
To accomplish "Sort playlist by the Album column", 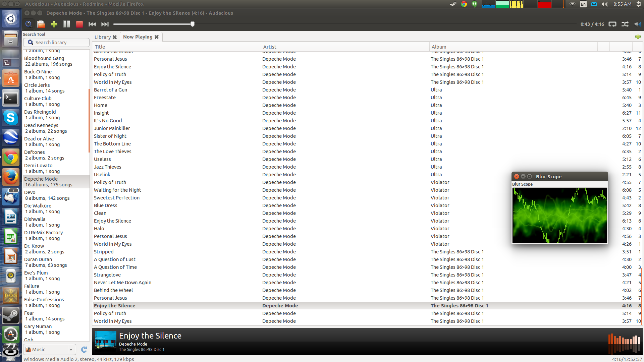I will click(x=514, y=47).
